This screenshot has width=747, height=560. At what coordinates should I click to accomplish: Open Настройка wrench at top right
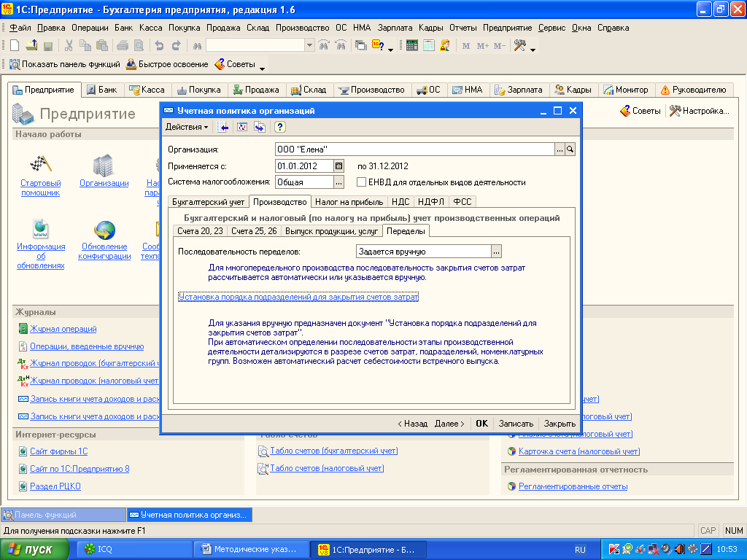pos(700,111)
